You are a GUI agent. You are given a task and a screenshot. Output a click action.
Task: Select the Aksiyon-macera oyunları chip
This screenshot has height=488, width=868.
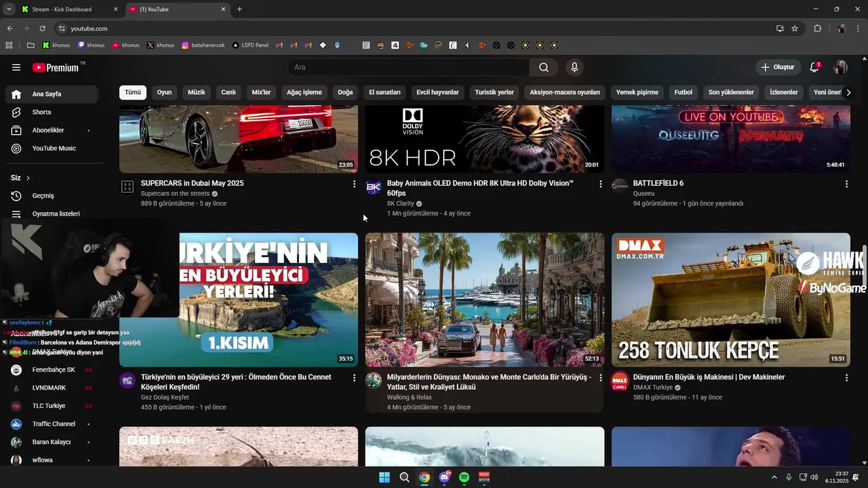tap(565, 93)
